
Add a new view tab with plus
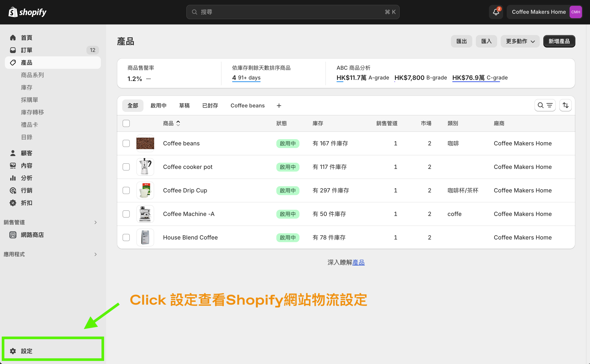point(279,106)
